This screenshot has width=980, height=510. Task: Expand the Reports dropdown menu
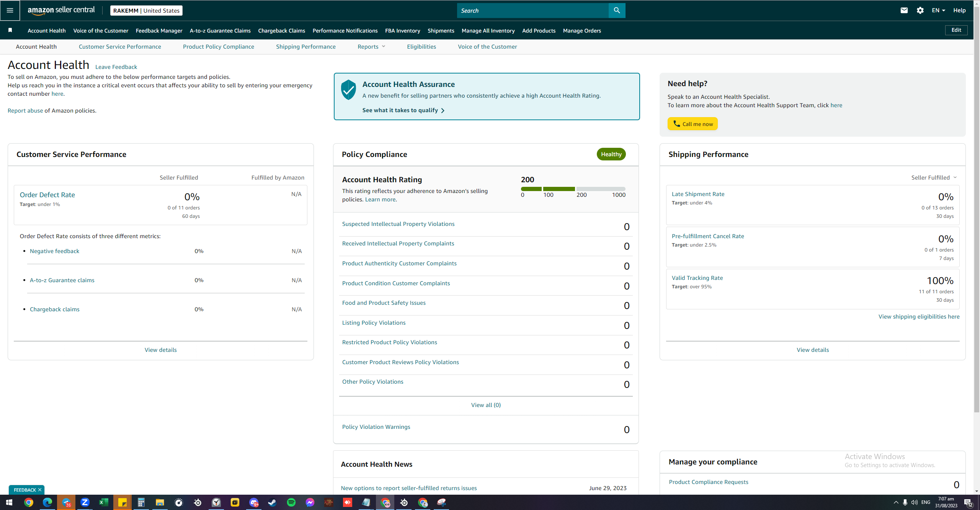[x=371, y=47]
